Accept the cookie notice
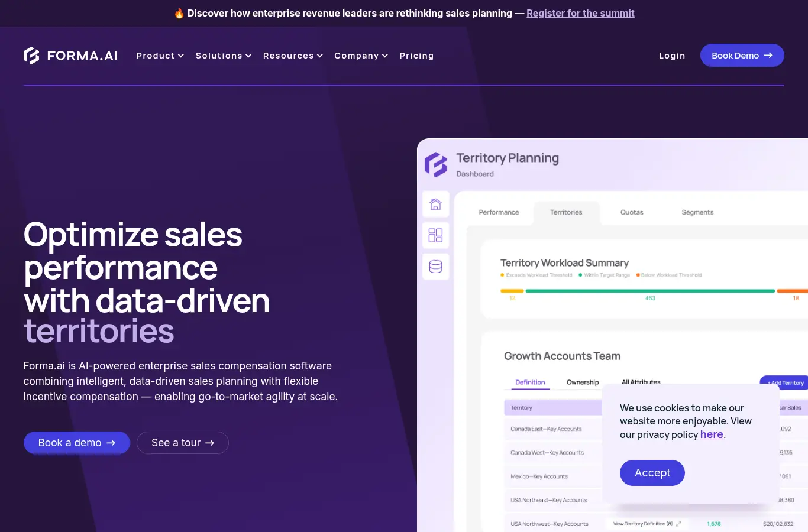Screen dimensions: 808x532 pyautogui.click(x=652, y=473)
